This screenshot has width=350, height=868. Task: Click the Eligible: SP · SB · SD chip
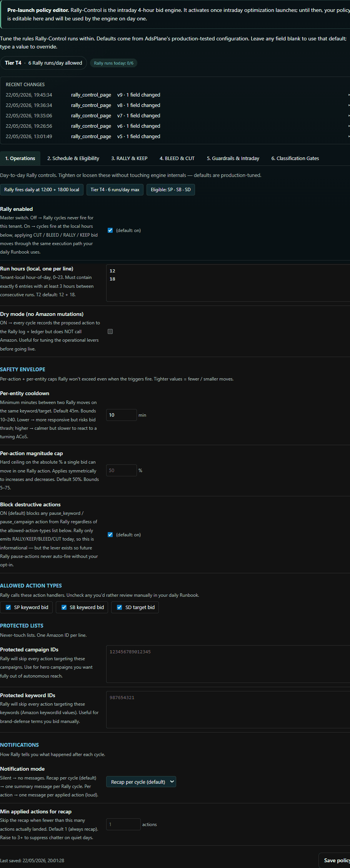click(x=171, y=190)
